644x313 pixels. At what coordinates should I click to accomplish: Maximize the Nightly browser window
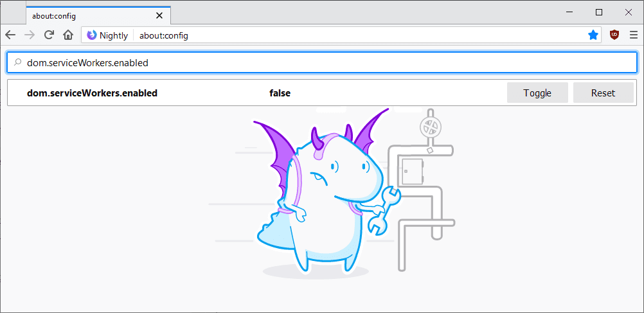pos(599,12)
